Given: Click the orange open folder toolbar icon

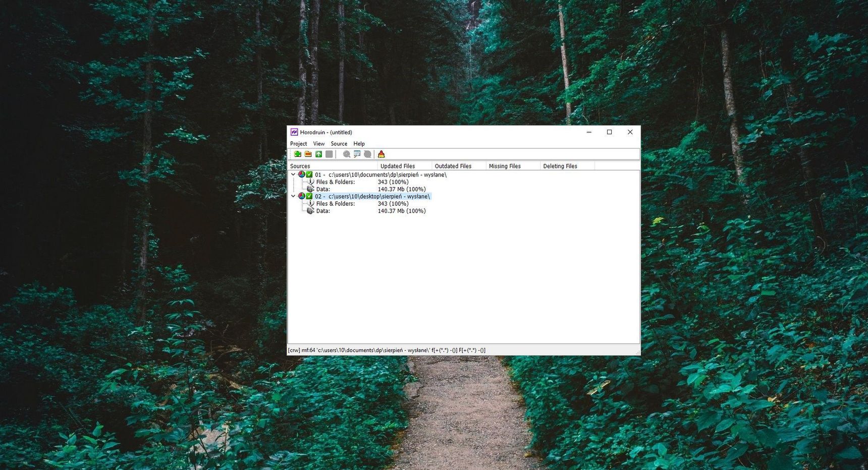Looking at the screenshot, I should [x=308, y=154].
